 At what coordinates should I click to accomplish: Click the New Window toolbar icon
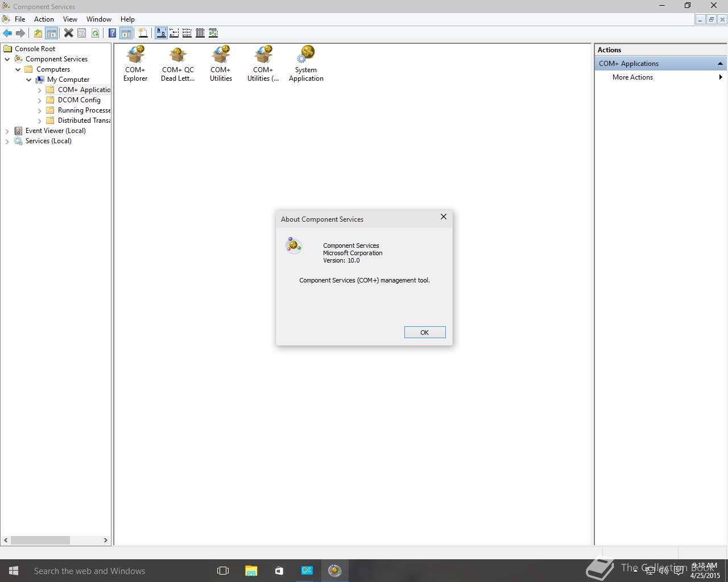coord(143,33)
